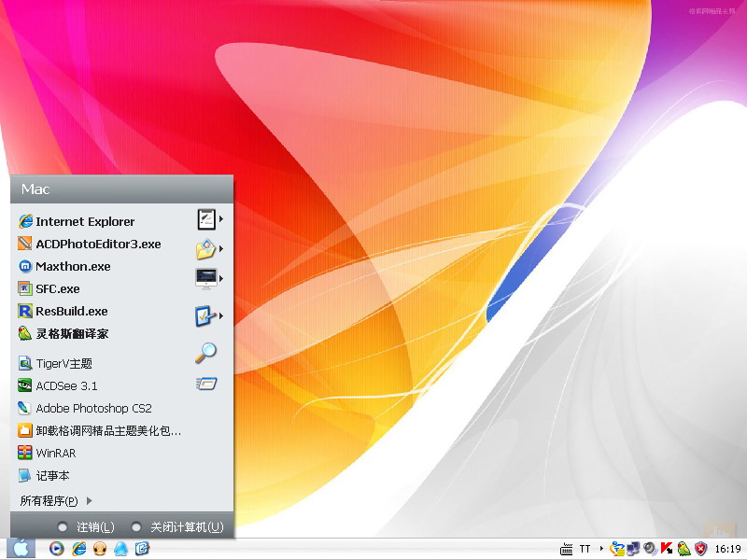Open Maxthon.exe in the Start menu

[x=64, y=266]
